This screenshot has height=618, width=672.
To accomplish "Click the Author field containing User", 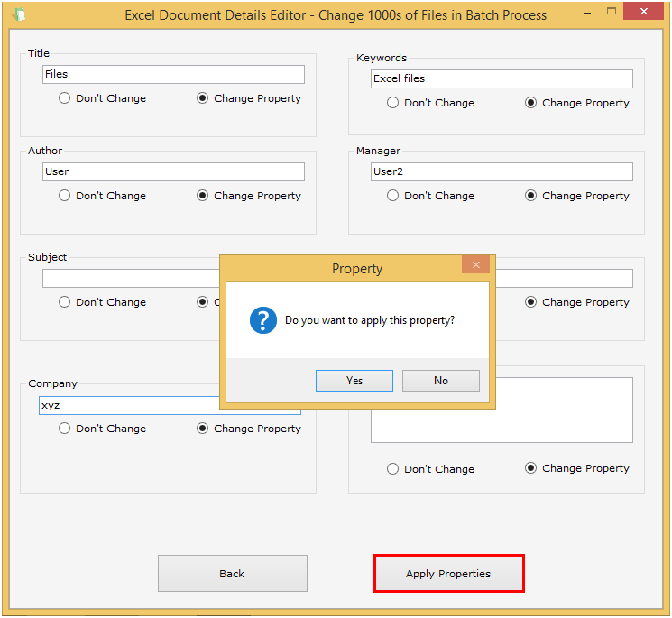I will pos(173,171).
